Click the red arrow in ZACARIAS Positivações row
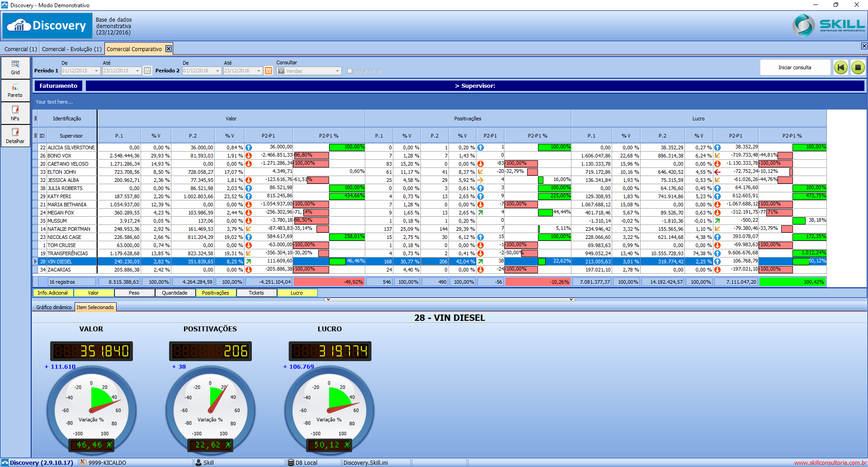The width and height of the screenshot is (868, 467). 481,270
